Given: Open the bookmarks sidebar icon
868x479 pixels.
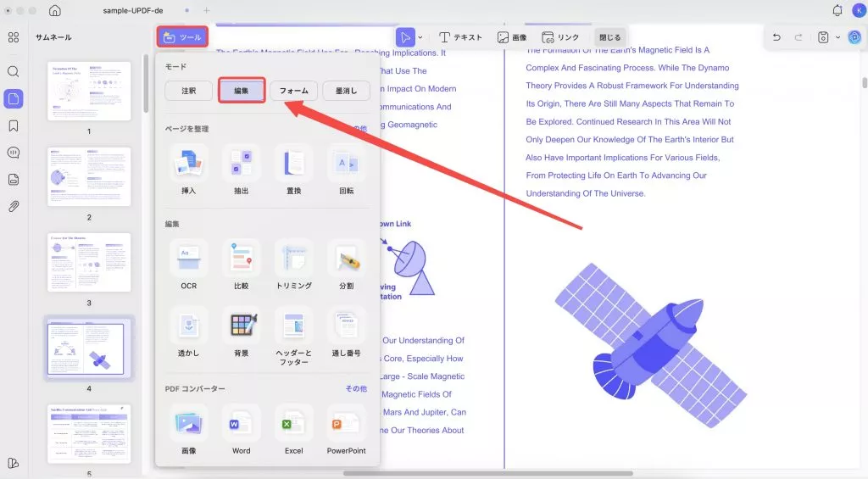Looking at the screenshot, I should pos(14,125).
